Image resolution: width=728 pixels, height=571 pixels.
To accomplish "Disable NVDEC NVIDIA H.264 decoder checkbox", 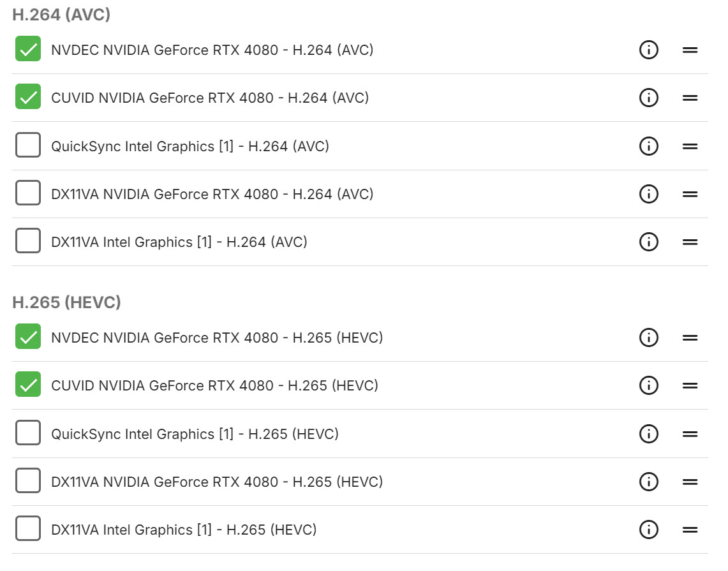I will tap(28, 50).
